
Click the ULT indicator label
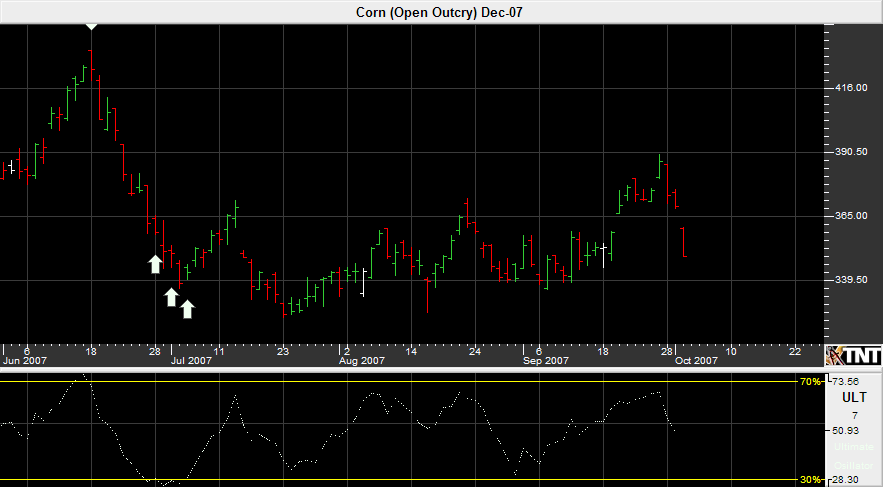coord(854,398)
